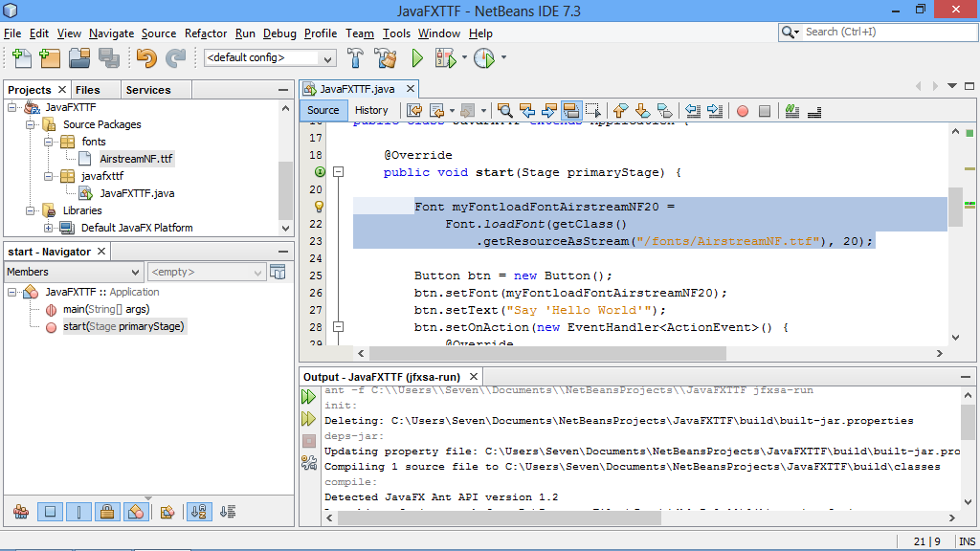Click Re-run with different parameters icon
The width and height of the screenshot is (980, 551).
coord(308,418)
